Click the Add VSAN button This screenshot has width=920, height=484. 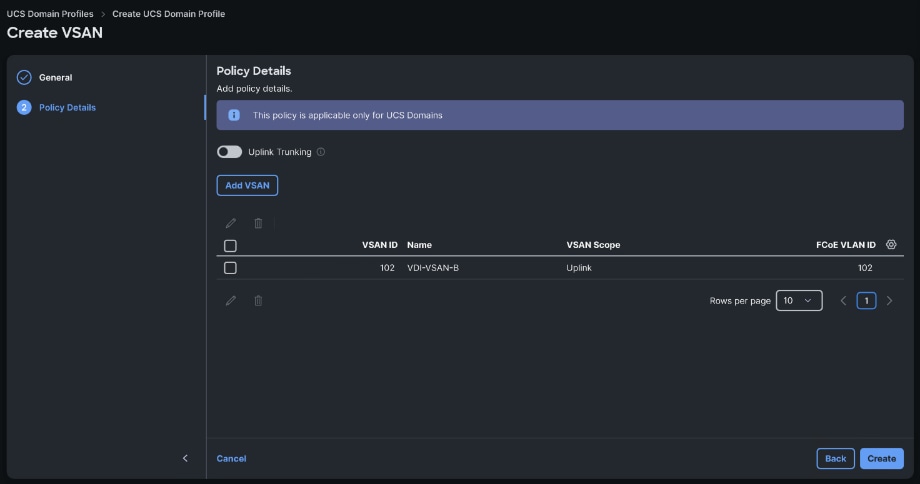[247, 185]
